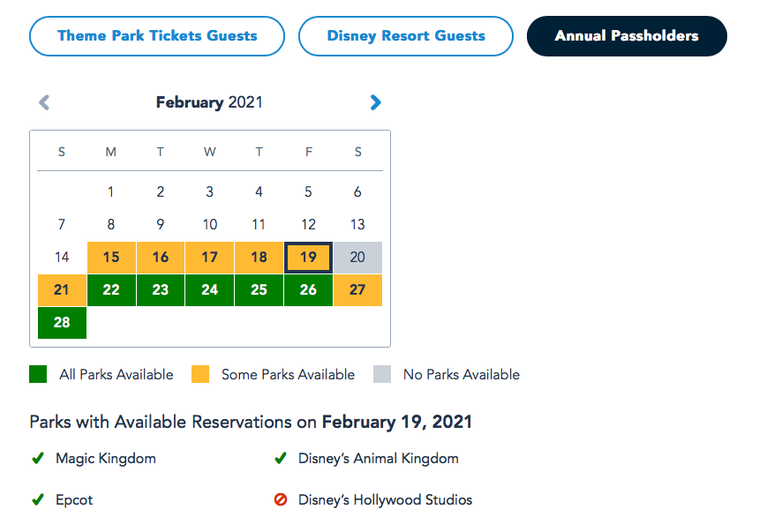Pick February 26 on the calendar
The height and width of the screenshot is (532, 774).
(x=308, y=290)
